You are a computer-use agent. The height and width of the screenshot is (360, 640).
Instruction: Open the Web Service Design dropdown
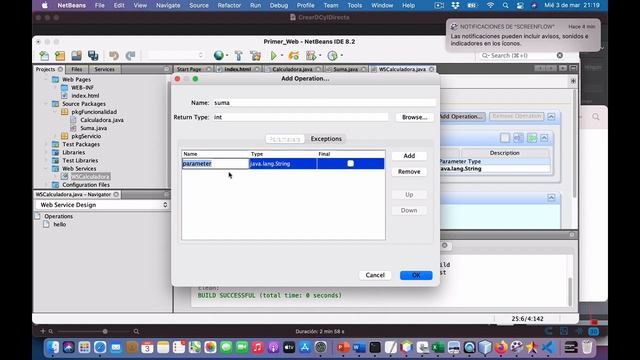[x=102, y=205]
